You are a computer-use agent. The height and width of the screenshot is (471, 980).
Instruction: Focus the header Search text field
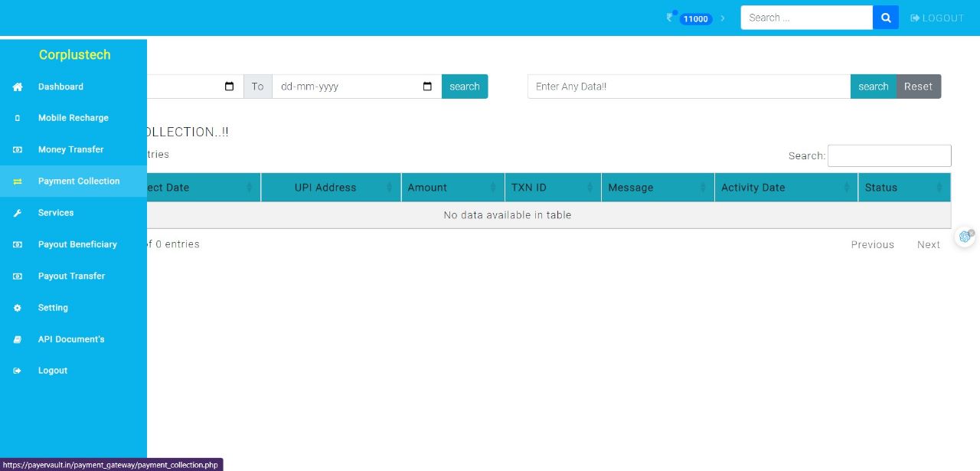click(x=807, y=18)
